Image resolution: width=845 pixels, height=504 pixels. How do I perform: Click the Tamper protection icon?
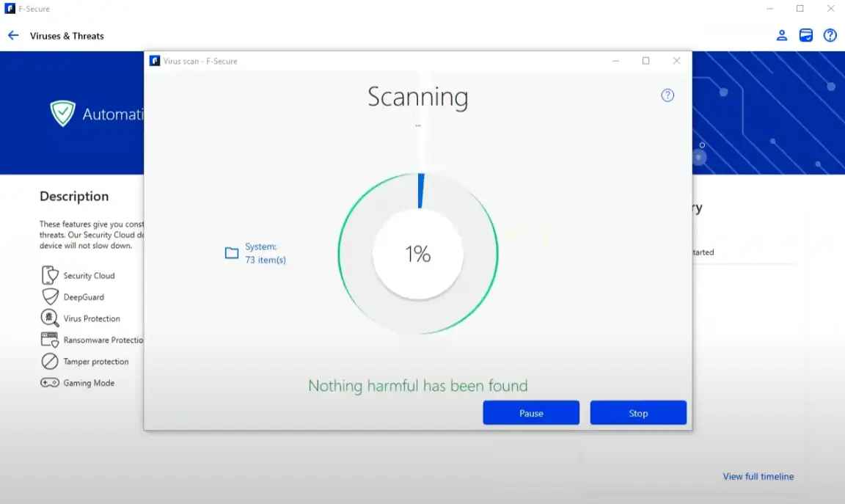point(50,362)
